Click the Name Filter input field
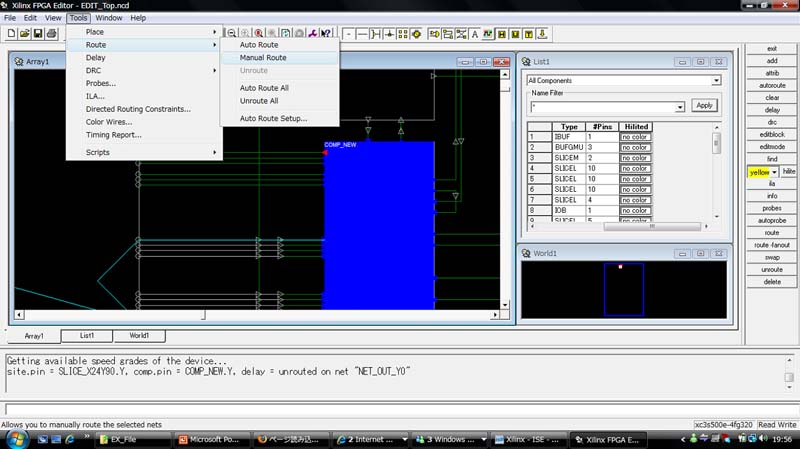 coord(603,107)
